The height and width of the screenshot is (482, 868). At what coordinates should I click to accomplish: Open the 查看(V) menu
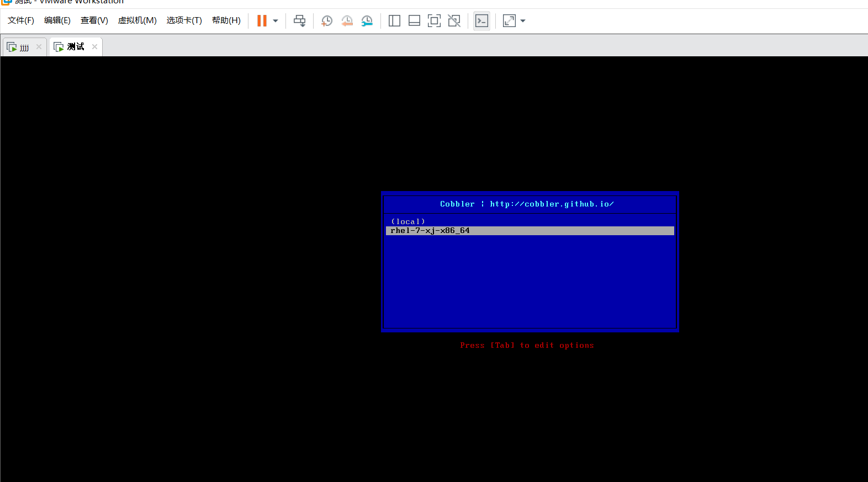point(94,20)
